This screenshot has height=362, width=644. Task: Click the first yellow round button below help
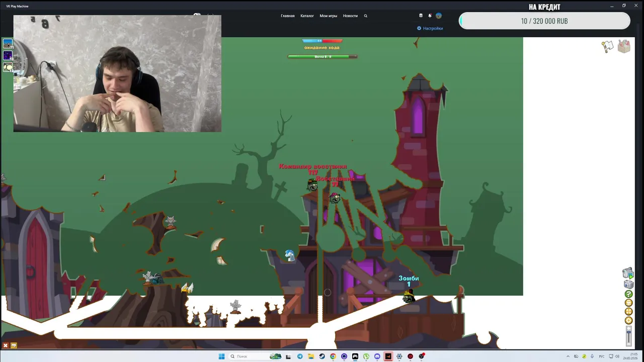pyautogui.click(x=628, y=303)
